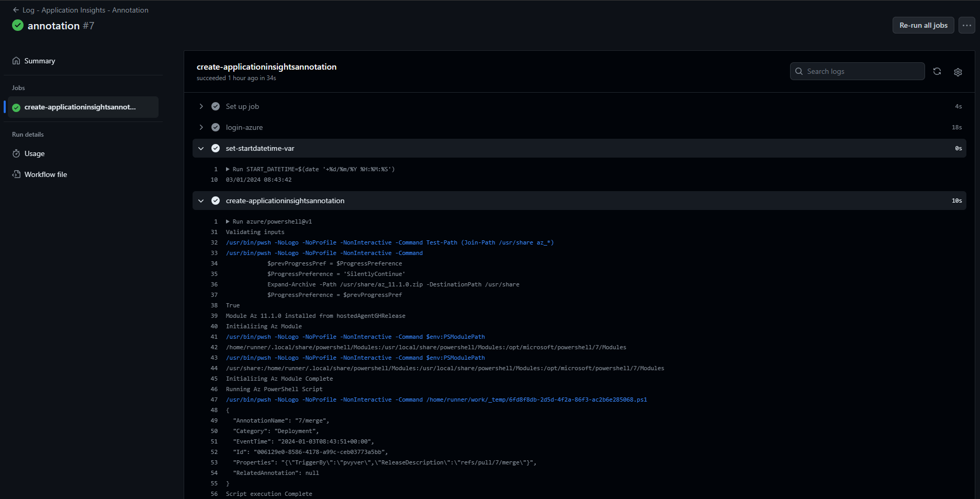This screenshot has width=980, height=499.
Task: Expand the Run azure/powershell@v1 triangle
Action: [228, 221]
